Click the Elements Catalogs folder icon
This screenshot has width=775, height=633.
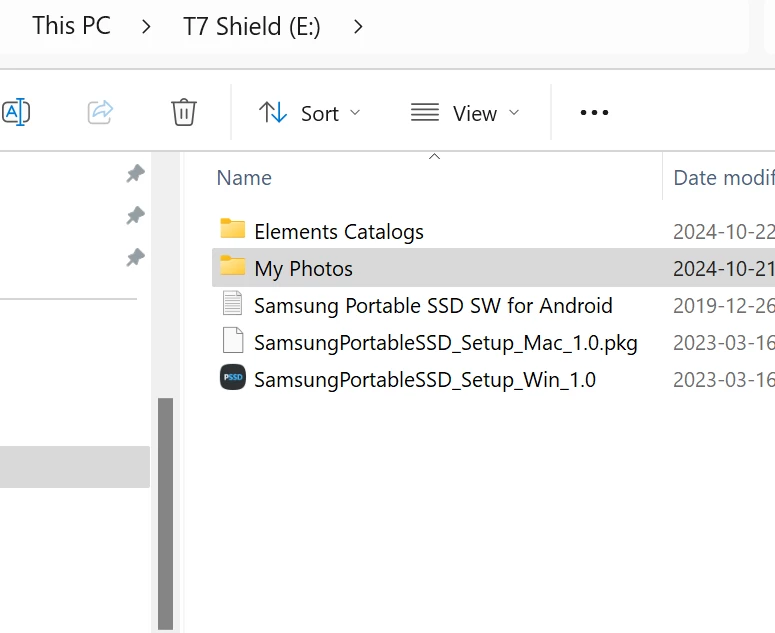232,229
